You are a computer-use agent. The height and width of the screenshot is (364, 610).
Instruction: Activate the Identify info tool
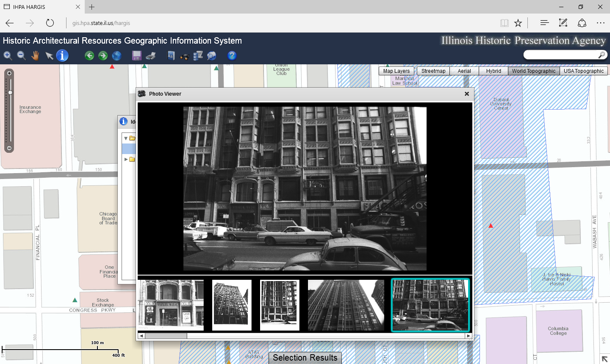pos(62,55)
